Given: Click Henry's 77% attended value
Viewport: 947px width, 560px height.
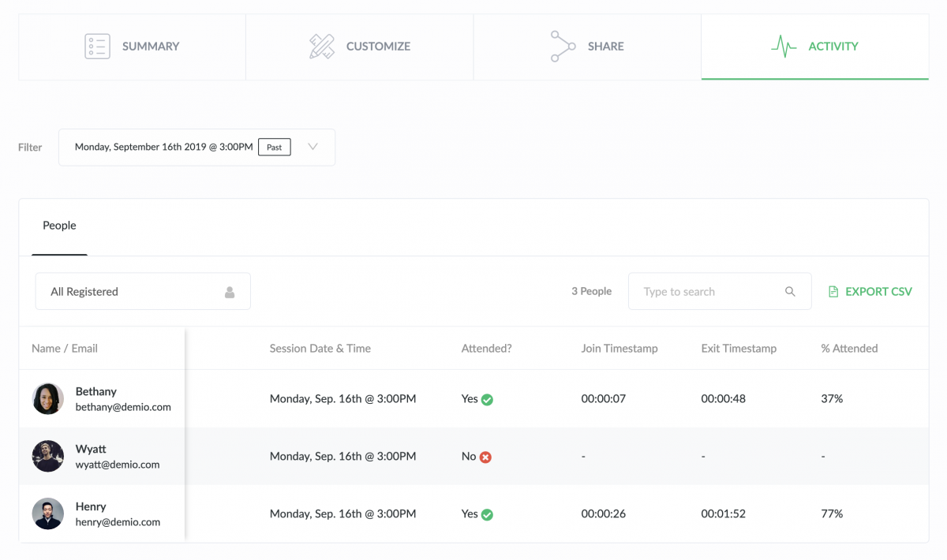Looking at the screenshot, I should pos(832,514).
